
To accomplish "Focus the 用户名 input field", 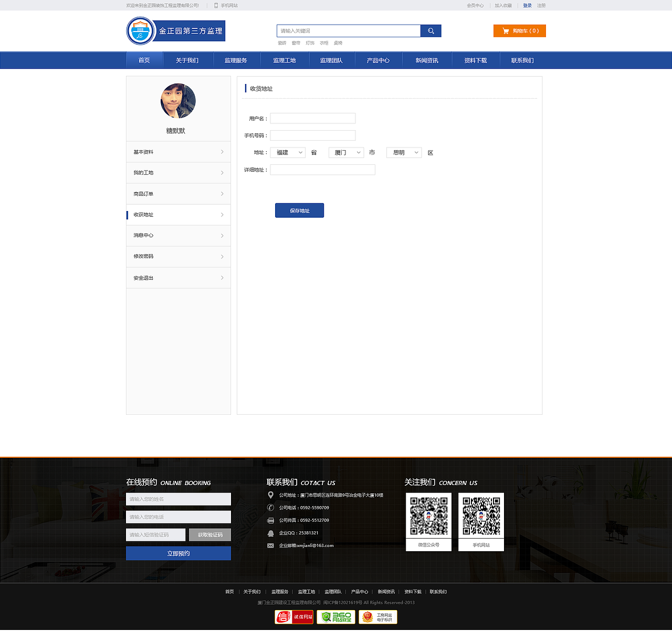I will pos(313,118).
